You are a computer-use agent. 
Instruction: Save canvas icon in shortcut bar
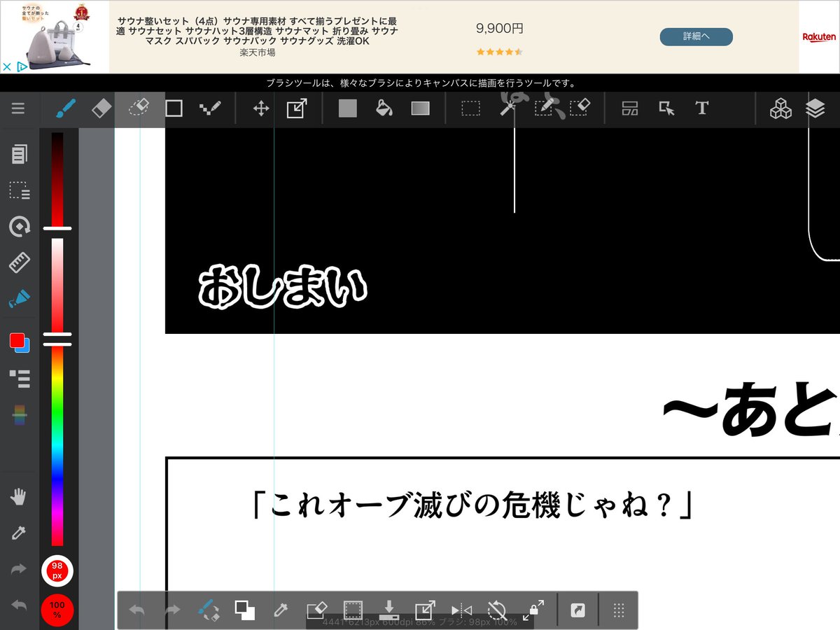click(x=388, y=610)
